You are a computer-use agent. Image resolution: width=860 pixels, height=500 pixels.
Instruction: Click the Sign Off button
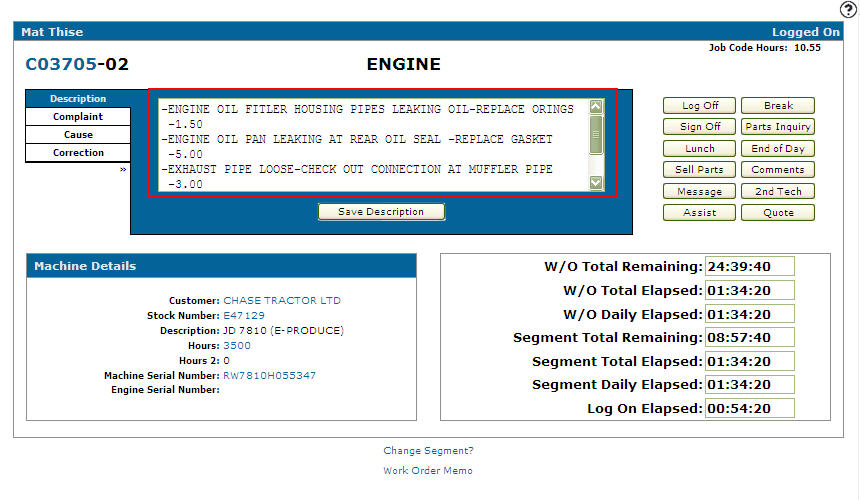click(x=699, y=127)
